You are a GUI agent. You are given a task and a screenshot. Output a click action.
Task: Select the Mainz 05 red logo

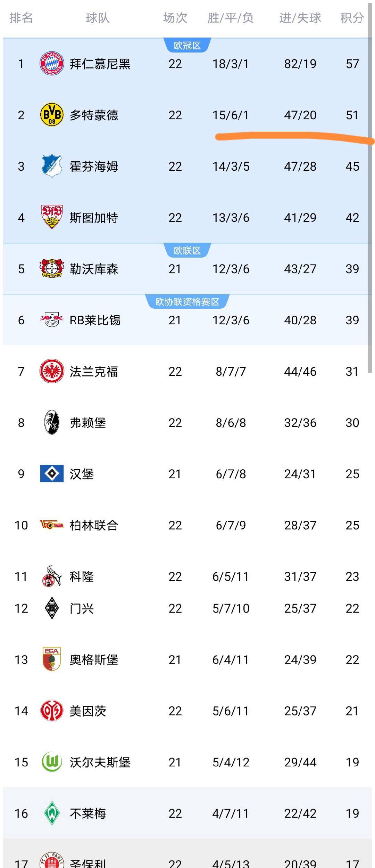(52, 711)
